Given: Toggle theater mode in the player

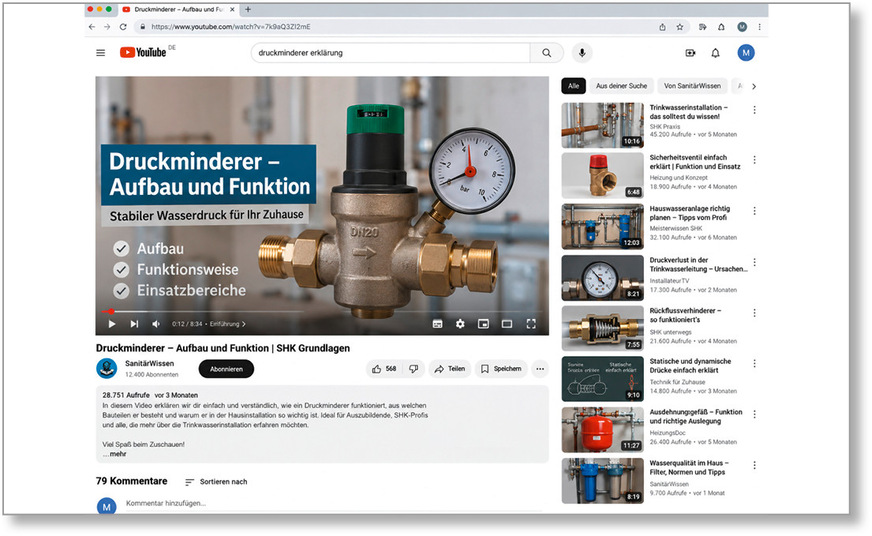Looking at the screenshot, I should 507,324.
